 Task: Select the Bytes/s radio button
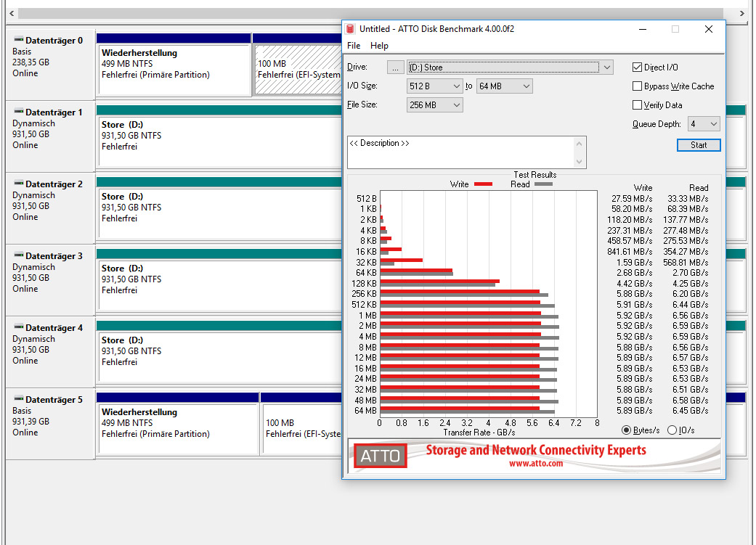tap(626, 430)
